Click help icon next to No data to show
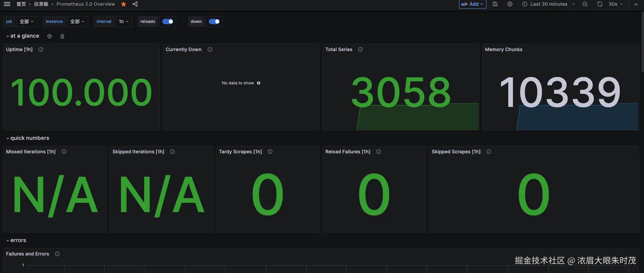 point(259,83)
